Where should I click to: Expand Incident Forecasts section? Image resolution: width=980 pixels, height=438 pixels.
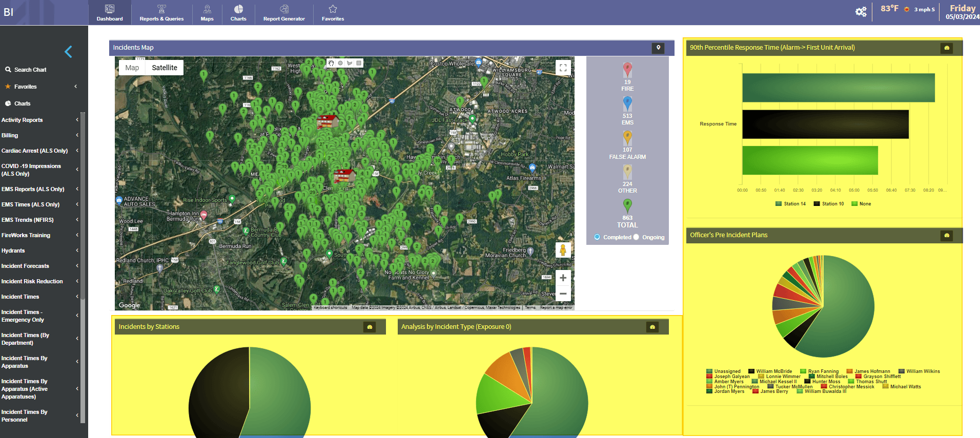tap(40, 266)
